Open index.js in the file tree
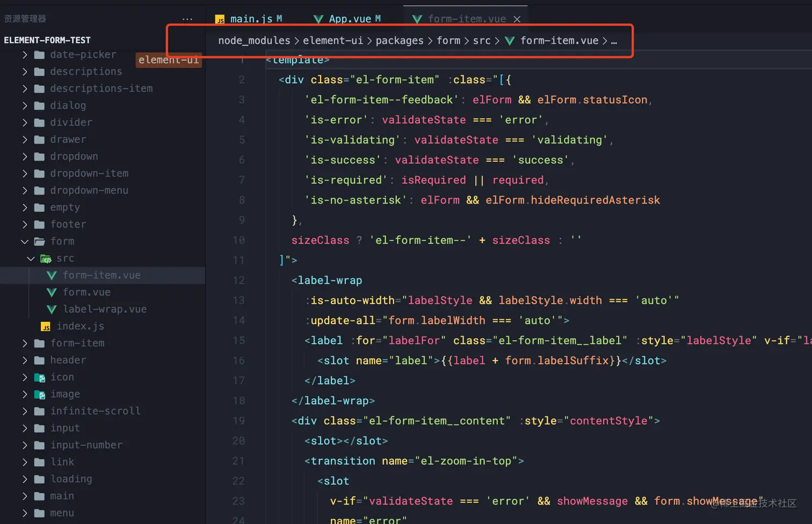This screenshot has height=524, width=812. click(81, 327)
